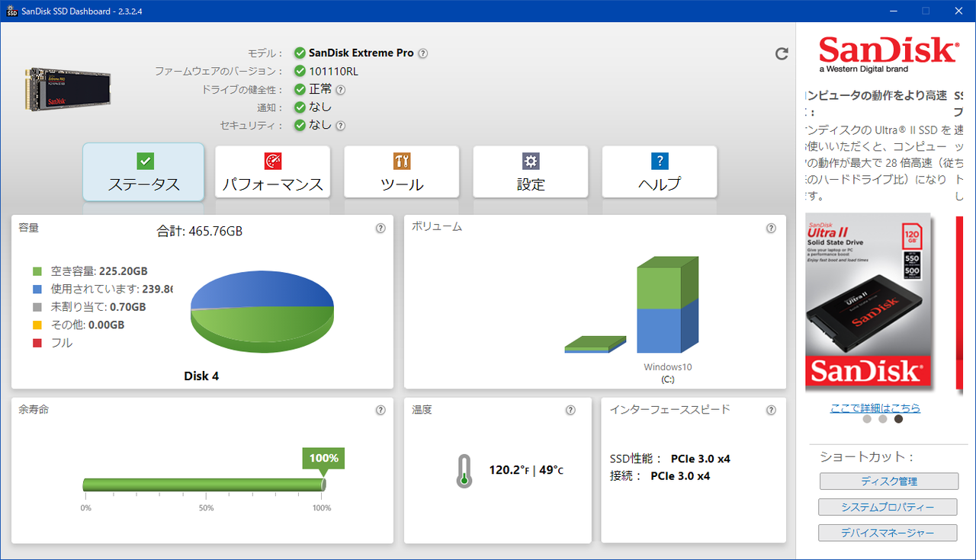Click the small flat volume bar
Image resolution: width=976 pixels, height=560 pixels.
[596, 344]
